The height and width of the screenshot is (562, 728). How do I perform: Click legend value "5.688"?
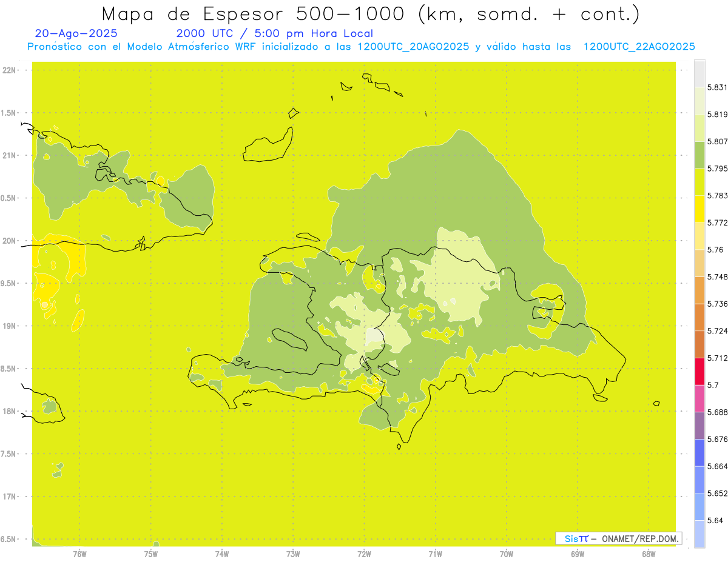tap(718, 412)
